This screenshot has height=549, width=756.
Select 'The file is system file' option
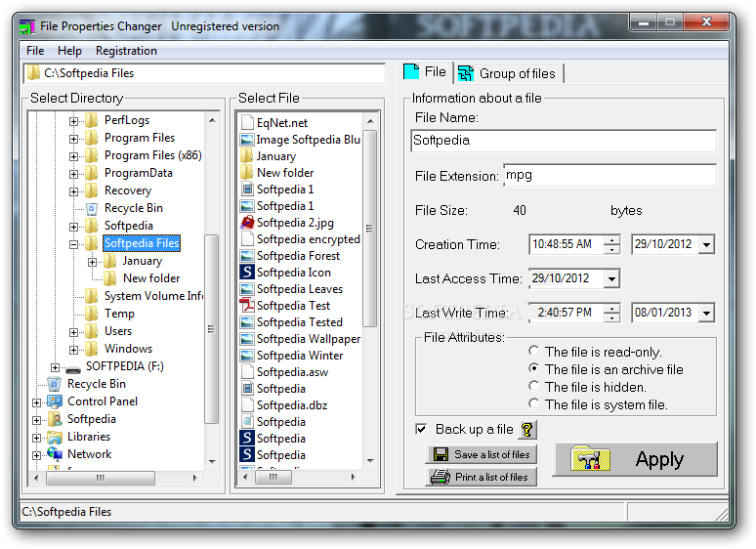point(533,403)
